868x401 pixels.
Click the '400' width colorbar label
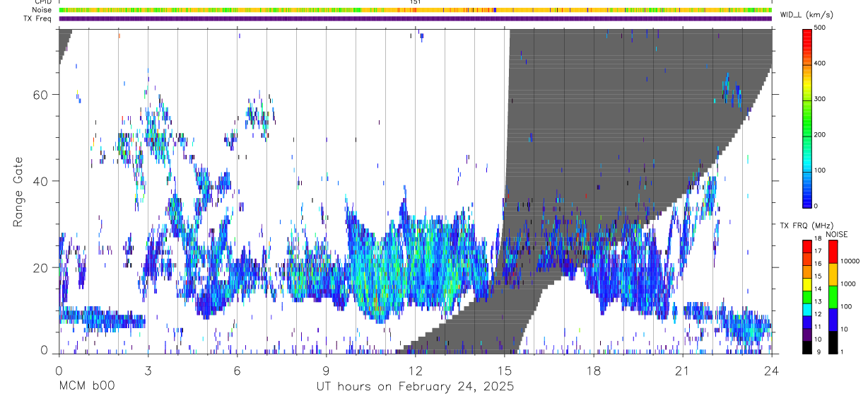click(x=820, y=63)
